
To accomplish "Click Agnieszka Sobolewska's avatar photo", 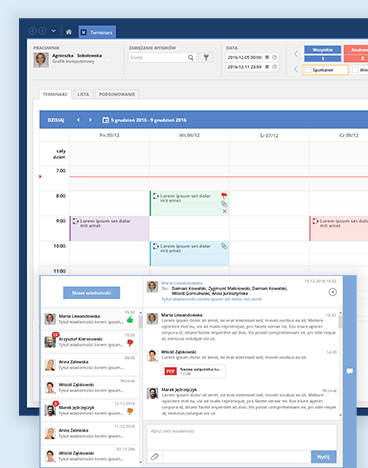I will pyautogui.click(x=41, y=60).
